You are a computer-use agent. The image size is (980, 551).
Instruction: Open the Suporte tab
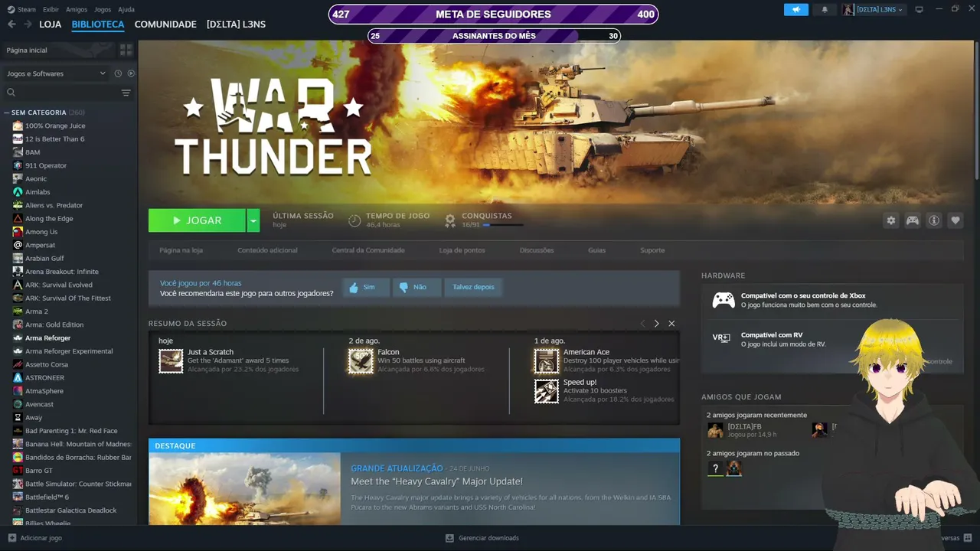tap(652, 250)
